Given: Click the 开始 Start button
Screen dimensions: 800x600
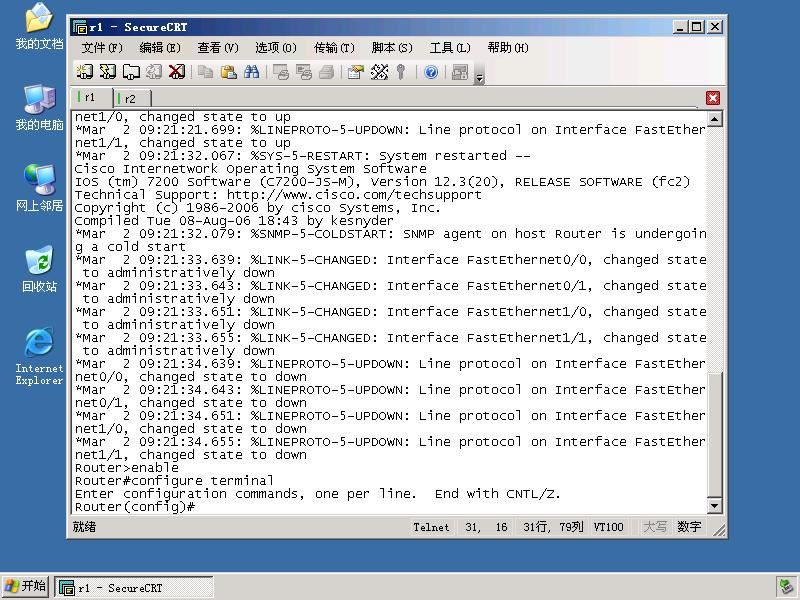Looking at the screenshot, I should [26, 587].
